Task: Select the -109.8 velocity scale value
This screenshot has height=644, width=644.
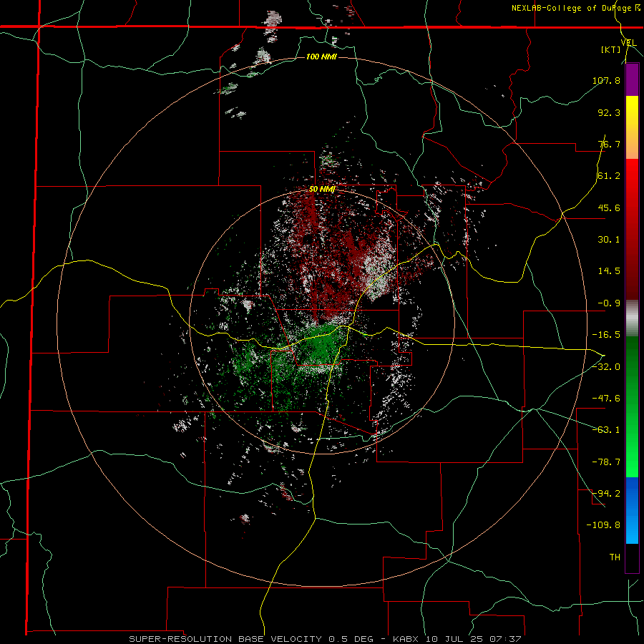Action: coord(603,525)
